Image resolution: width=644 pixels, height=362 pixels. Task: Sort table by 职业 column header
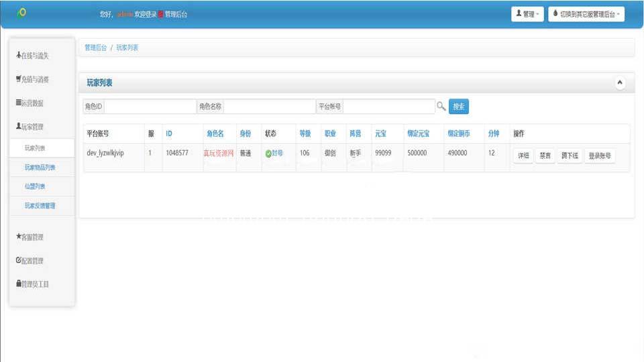330,133
